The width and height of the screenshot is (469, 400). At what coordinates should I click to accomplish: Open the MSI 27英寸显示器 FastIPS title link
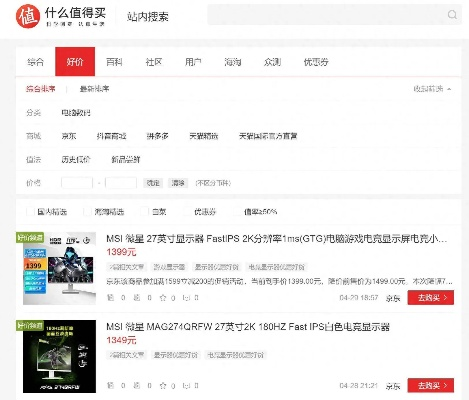point(276,239)
